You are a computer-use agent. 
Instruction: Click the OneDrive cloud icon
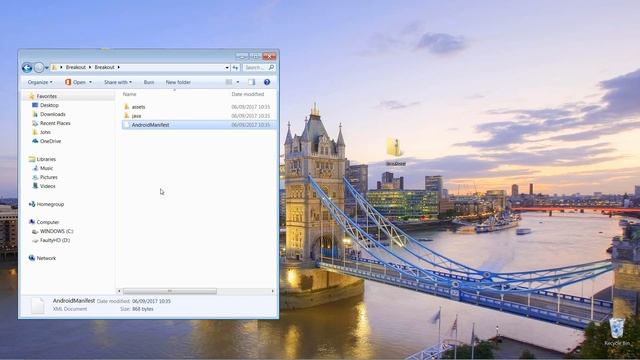(35, 141)
